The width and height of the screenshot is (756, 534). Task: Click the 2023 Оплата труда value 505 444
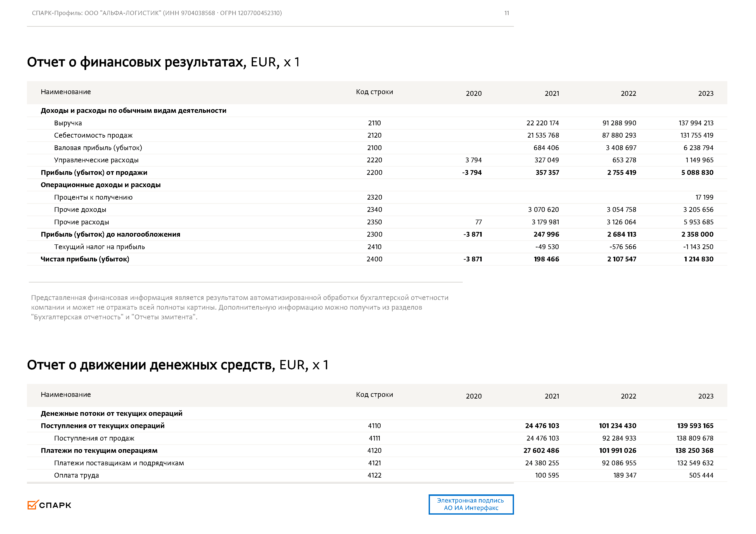(x=701, y=475)
